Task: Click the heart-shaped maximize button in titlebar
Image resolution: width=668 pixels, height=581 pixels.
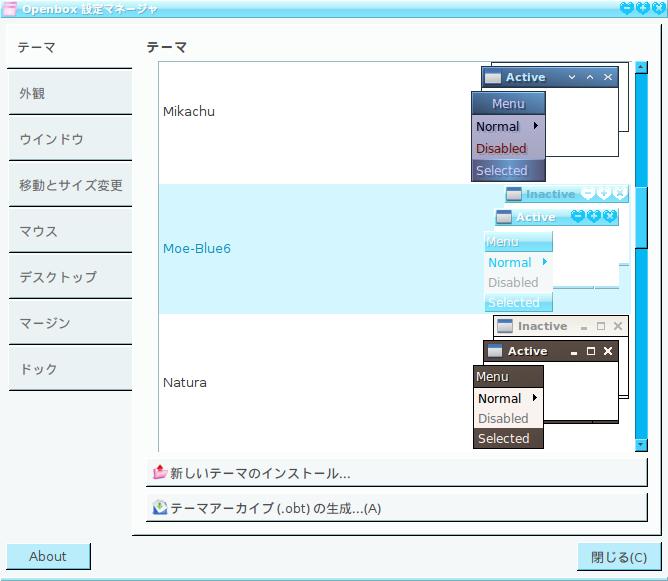Action: pyautogui.click(x=643, y=8)
